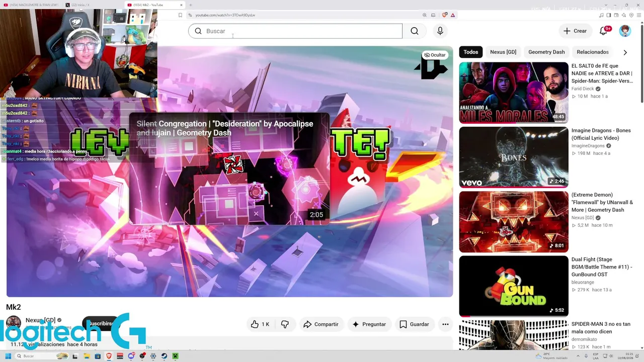The image size is (644, 362).
Task: Open YouTube notifications bell
Action: tap(604, 31)
